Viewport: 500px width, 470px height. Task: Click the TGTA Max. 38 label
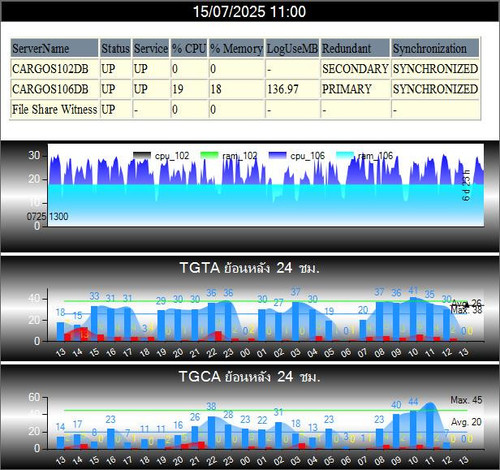pos(466,310)
